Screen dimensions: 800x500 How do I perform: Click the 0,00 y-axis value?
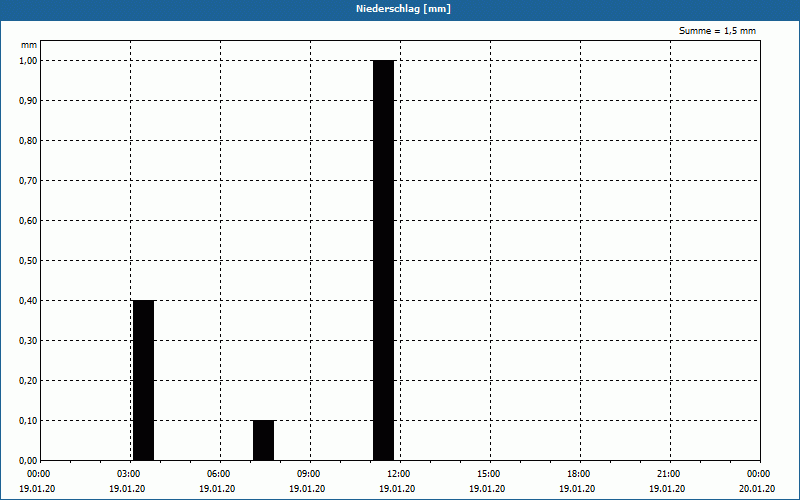click(29, 461)
